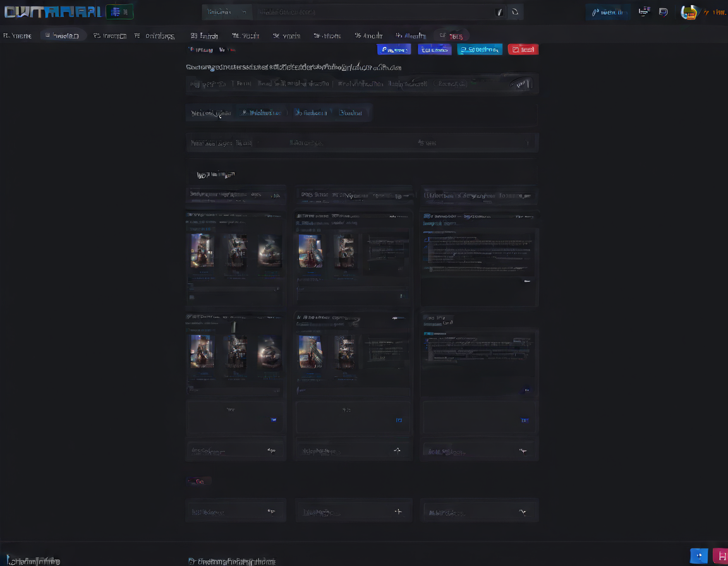728x566 pixels.
Task: Click the slash shortcut icon in the search bar
Action: point(499,12)
